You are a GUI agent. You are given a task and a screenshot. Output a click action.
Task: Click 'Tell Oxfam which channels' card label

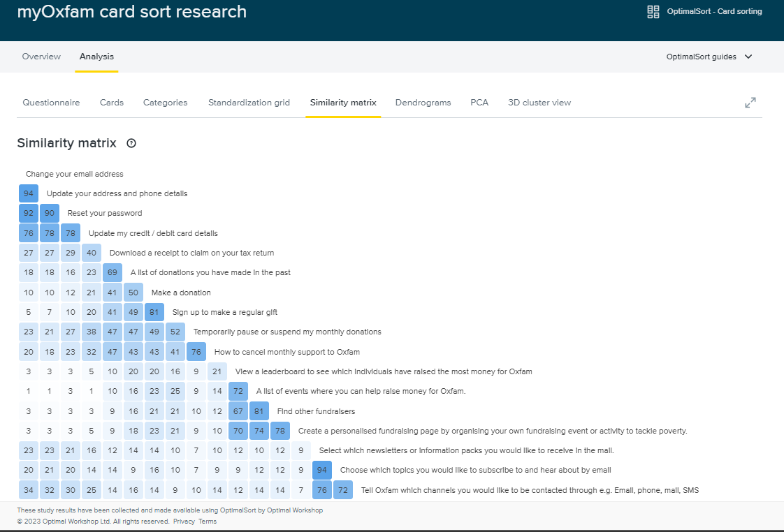pos(530,490)
